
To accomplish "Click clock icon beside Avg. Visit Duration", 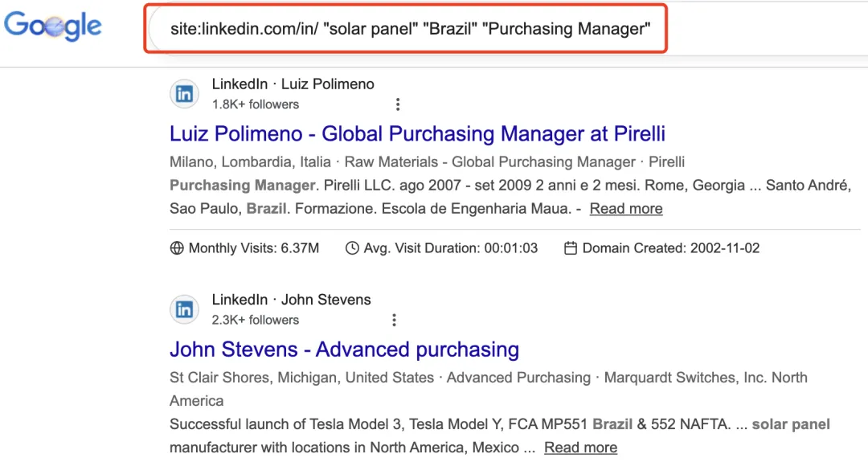I will click(352, 248).
